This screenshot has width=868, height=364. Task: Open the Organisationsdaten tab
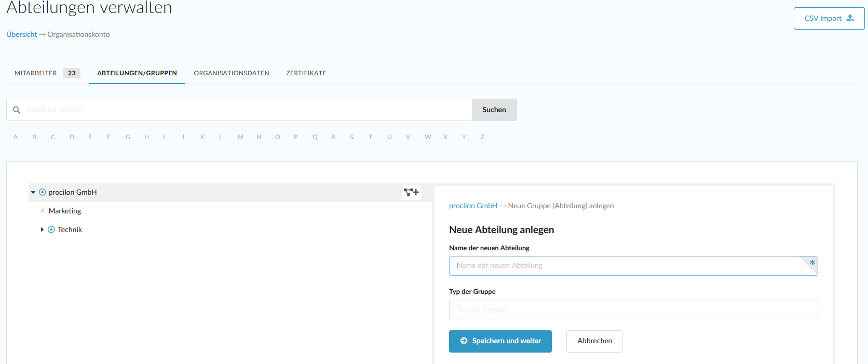[x=232, y=73]
